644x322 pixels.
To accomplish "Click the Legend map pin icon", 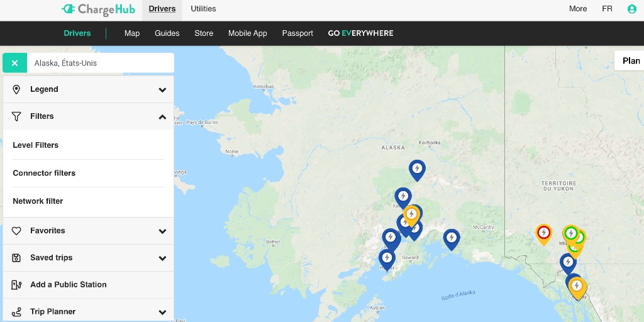I will tap(16, 89).
